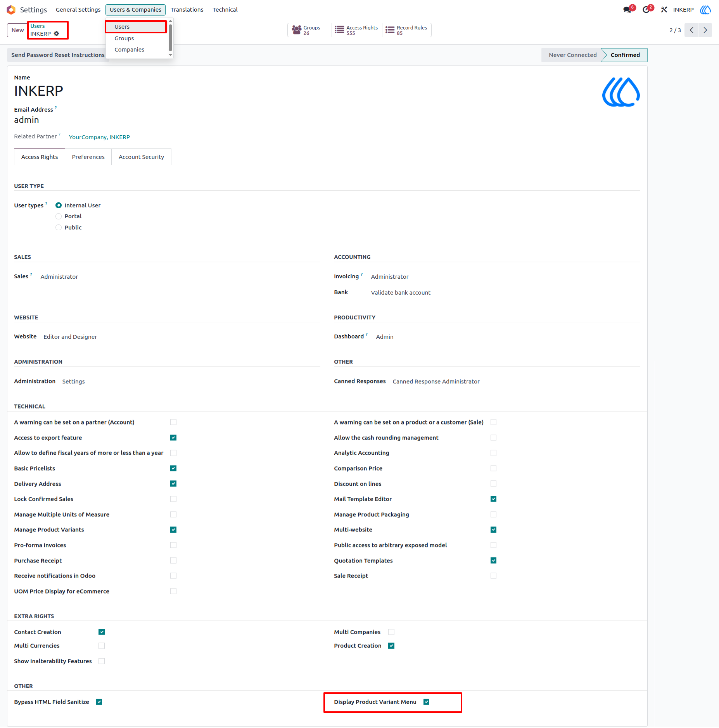Viewport: 719px width, 728px height.
Task: Switch to the Preferences tab
Action: point(88,157)
